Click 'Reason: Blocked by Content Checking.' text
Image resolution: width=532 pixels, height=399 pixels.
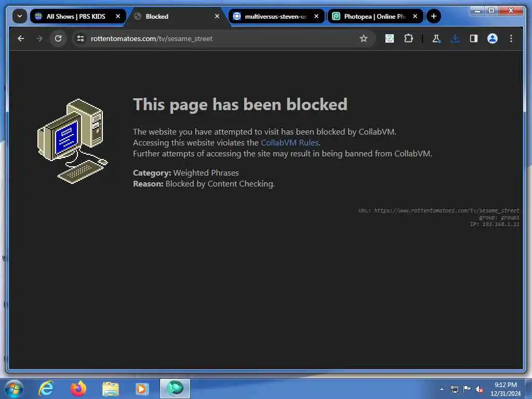point(204,184)
